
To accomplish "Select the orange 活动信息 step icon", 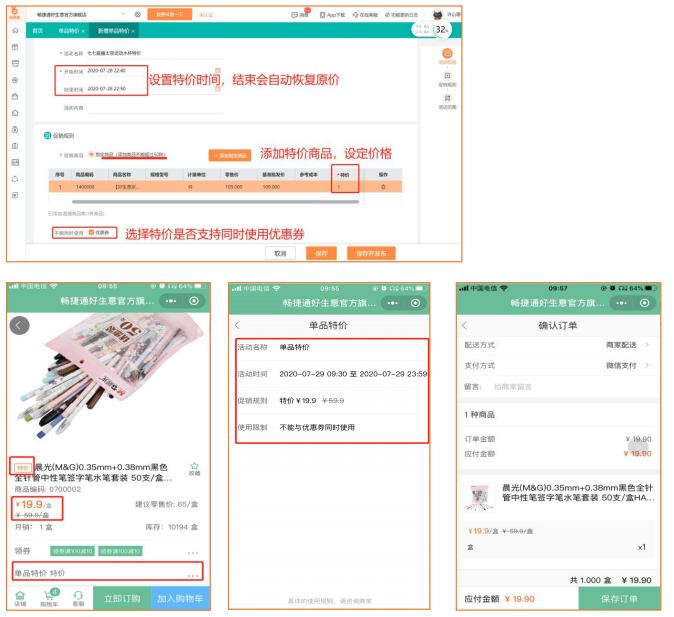I will pyautogui.click(x=447, y=56).
